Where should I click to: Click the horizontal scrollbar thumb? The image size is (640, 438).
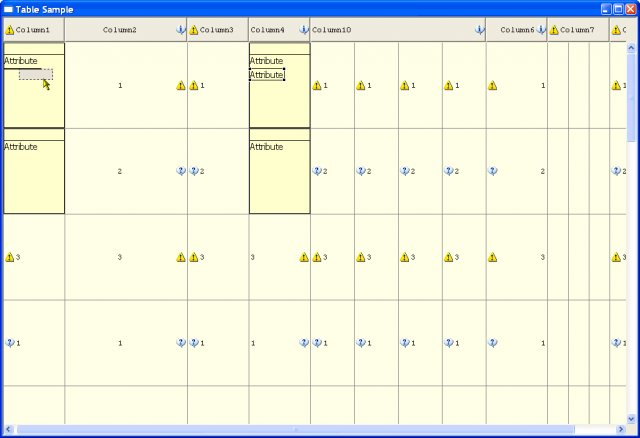coord(296,429)
